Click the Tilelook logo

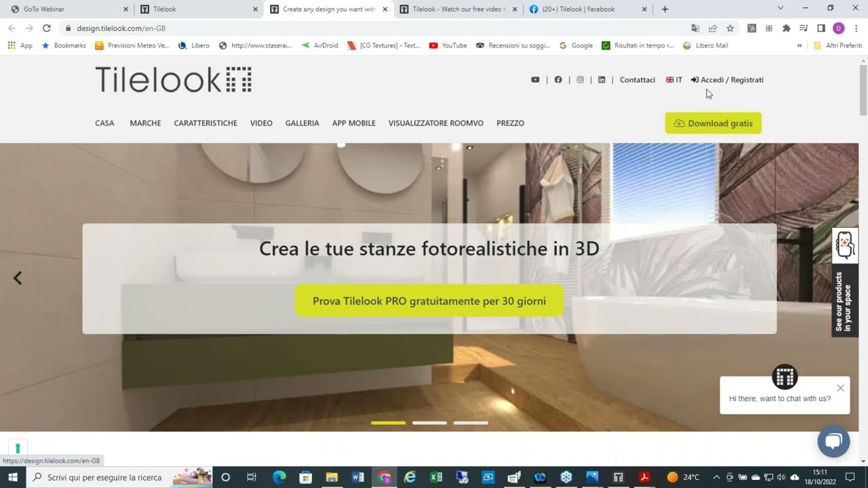point(174,80)
